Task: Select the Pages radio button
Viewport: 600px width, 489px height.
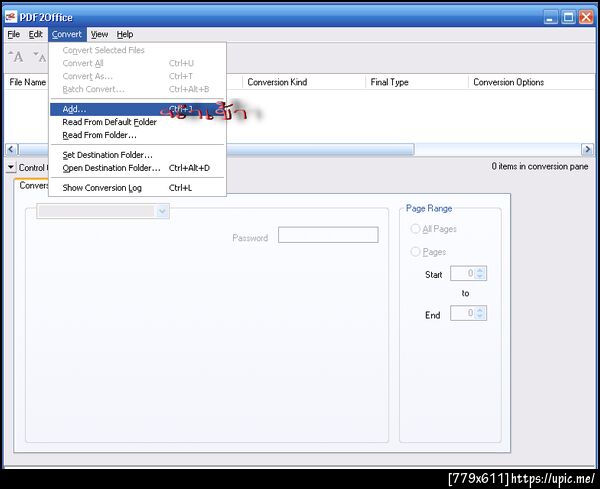Action: 415,252
